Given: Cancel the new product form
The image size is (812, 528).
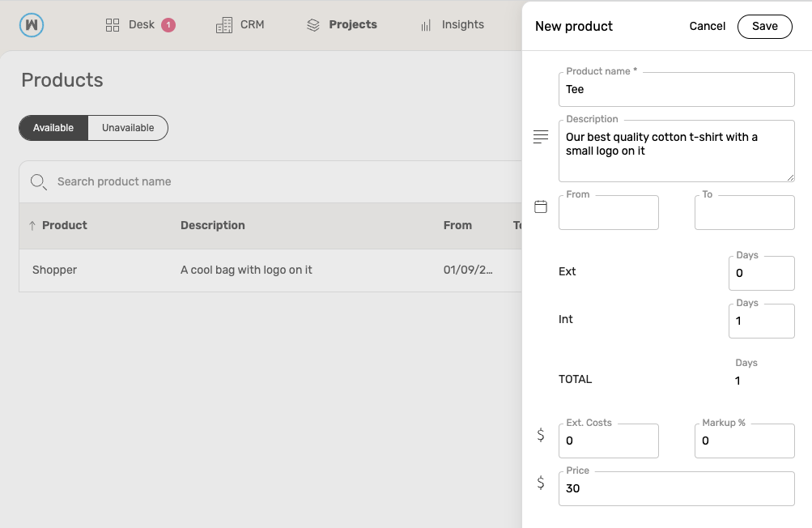Looking at the screenshot, I should point(708,27).
